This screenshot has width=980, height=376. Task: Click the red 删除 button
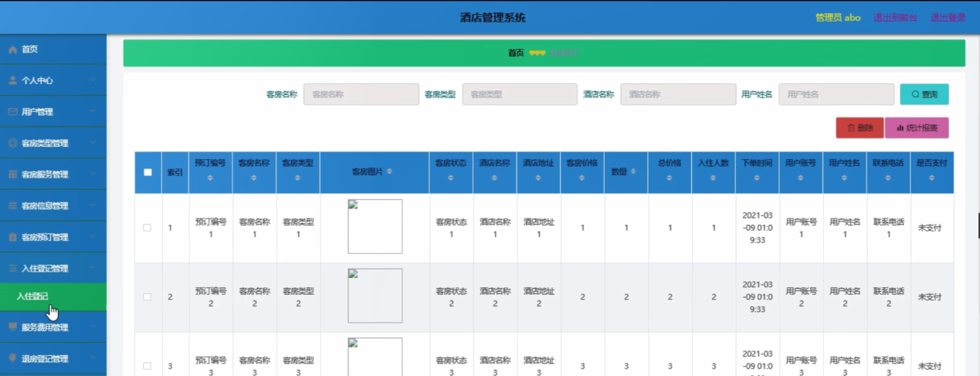pyautogui.click(x=860, y=128)
